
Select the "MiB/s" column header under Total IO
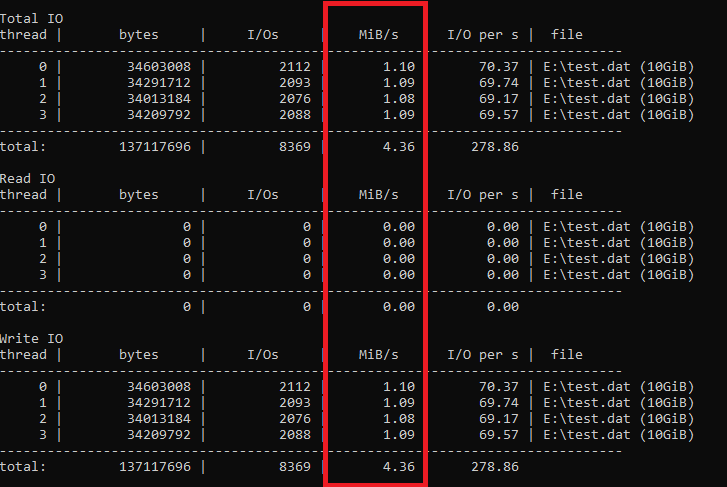tap(378, 35)
